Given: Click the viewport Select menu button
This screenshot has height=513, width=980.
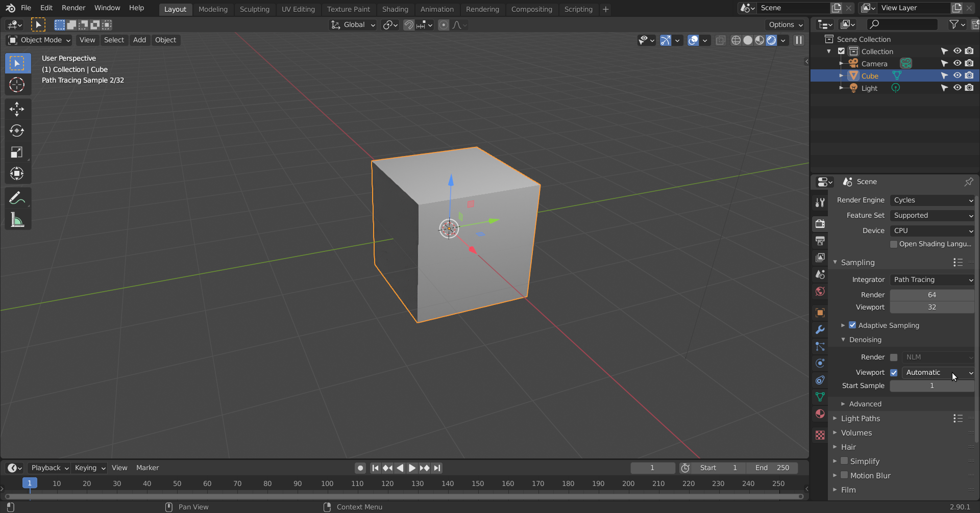Looking at the screenshot, I should pyautogui.click(x=114, y=40).
